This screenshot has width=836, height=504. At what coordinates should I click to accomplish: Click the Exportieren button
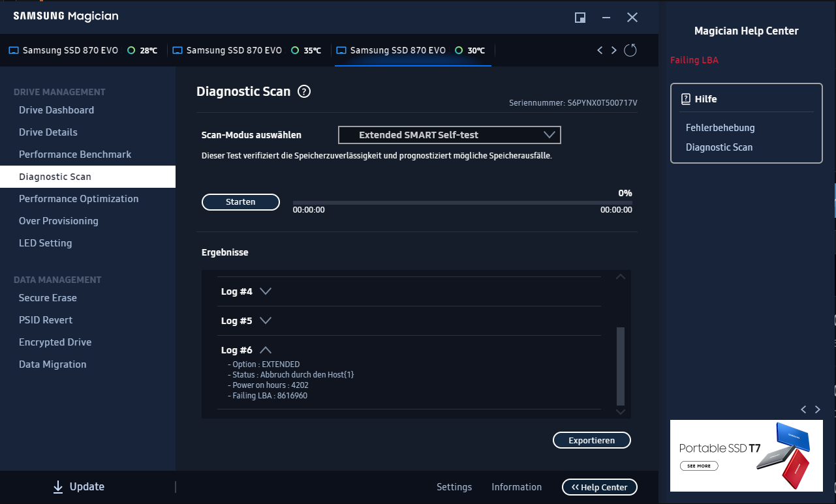point(592,440)
